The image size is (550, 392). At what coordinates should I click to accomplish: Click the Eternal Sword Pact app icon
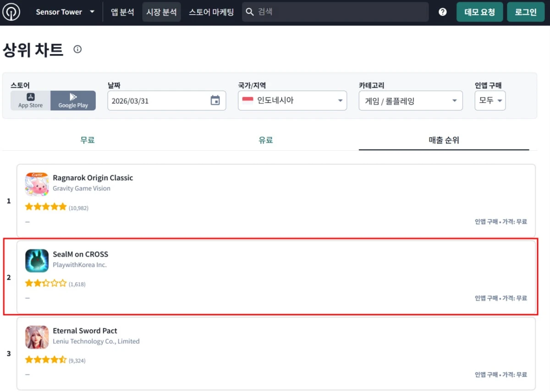[x=37, y=337]
